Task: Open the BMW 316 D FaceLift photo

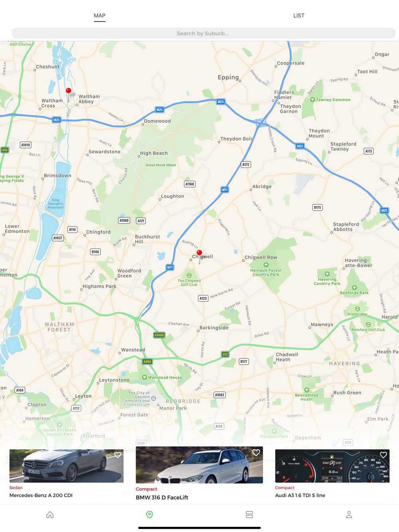Action: [x=199, y=465]
